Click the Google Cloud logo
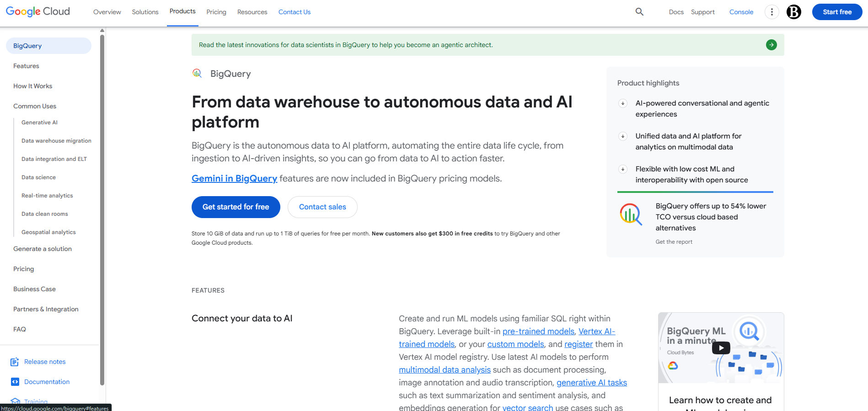Image resolution: width=868 pixels, height=411 pixels. [38, 11]
